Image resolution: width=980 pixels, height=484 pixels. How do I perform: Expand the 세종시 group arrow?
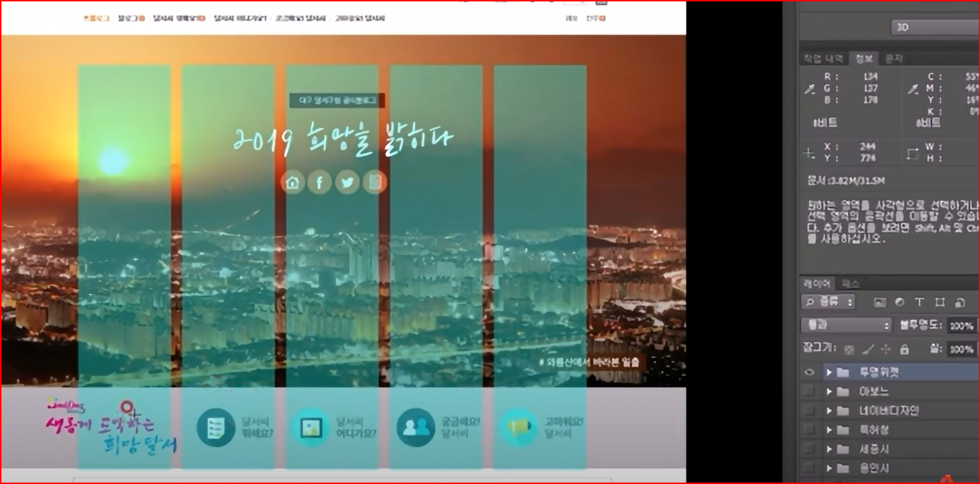[829, 449]
